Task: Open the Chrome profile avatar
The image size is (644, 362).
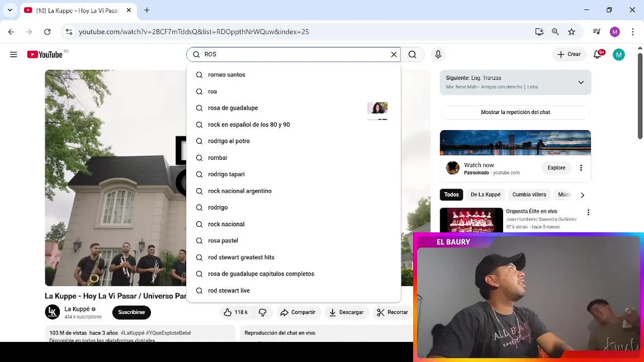Action: click(x=615, y=32)
